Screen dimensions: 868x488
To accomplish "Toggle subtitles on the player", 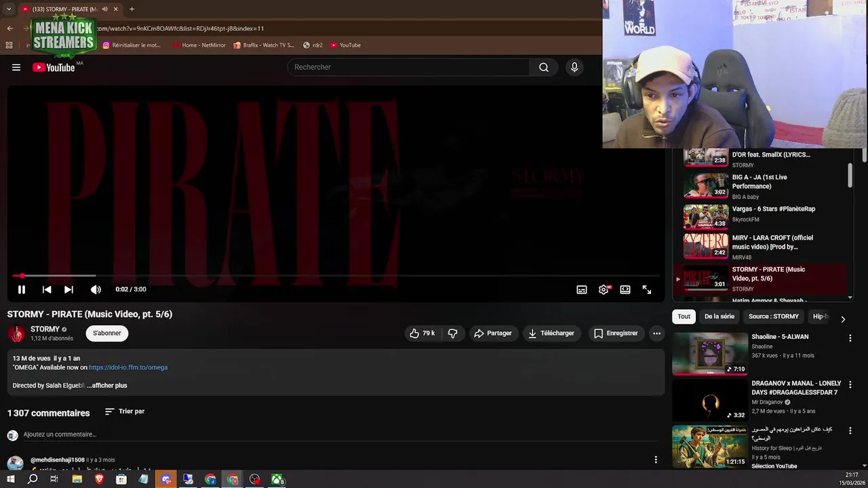I will (x=582, y=289).
